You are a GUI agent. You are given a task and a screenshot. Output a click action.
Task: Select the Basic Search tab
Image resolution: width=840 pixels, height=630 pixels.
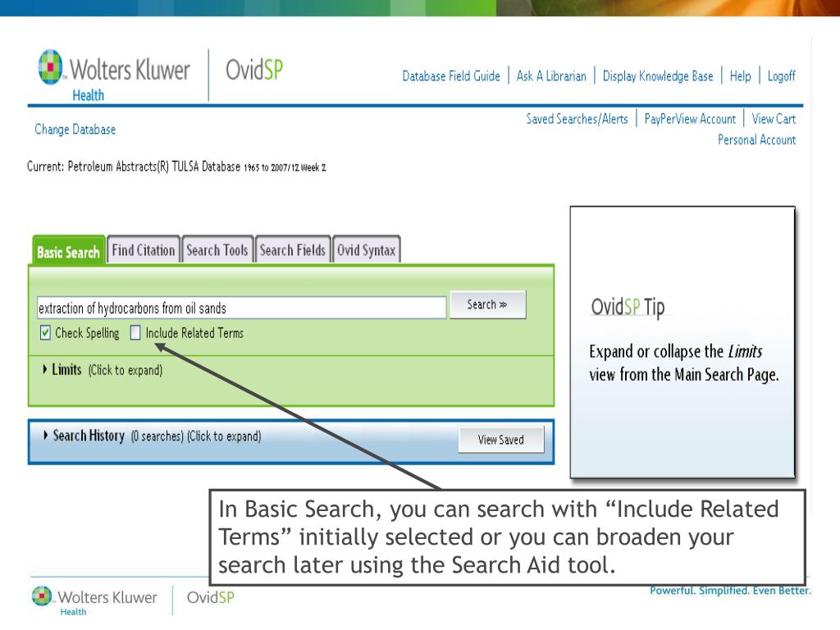point(69,251)
